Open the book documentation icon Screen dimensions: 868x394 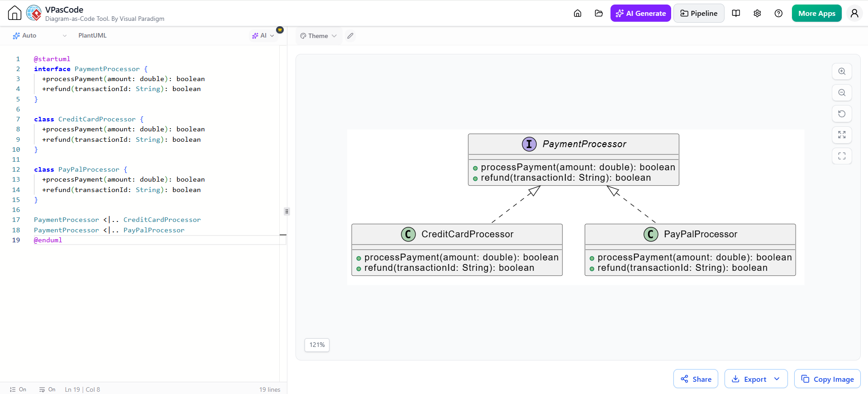[x=736, y=13]
